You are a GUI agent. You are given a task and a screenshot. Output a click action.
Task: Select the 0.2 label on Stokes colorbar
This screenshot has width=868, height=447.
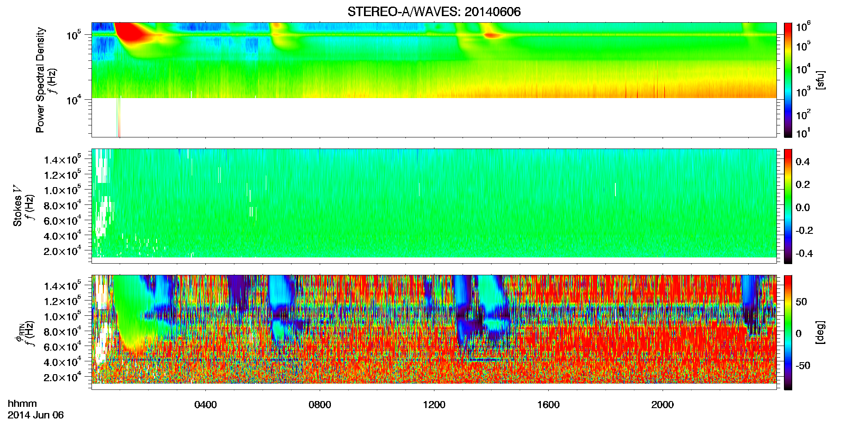click(803, 185)
